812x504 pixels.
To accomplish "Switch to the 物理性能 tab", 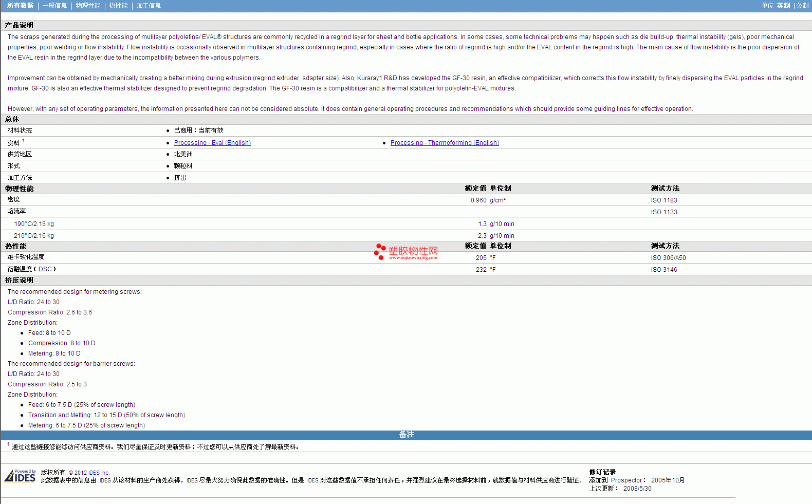I will coord(88,6).
